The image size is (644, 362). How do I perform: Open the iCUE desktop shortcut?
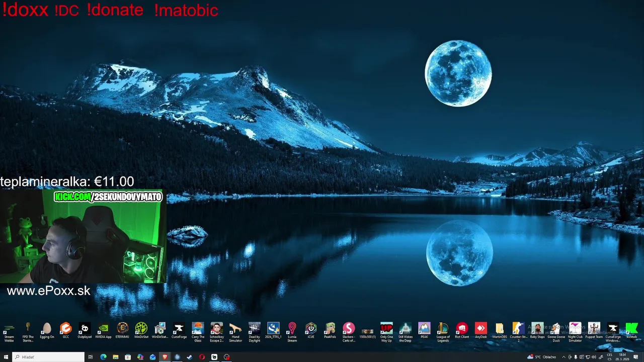coord(311,331)
